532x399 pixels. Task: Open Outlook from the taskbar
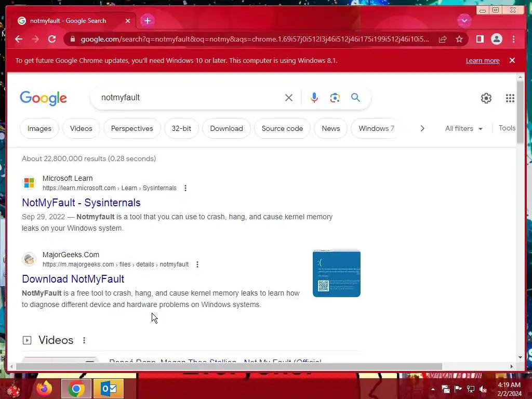coord(109,389)
